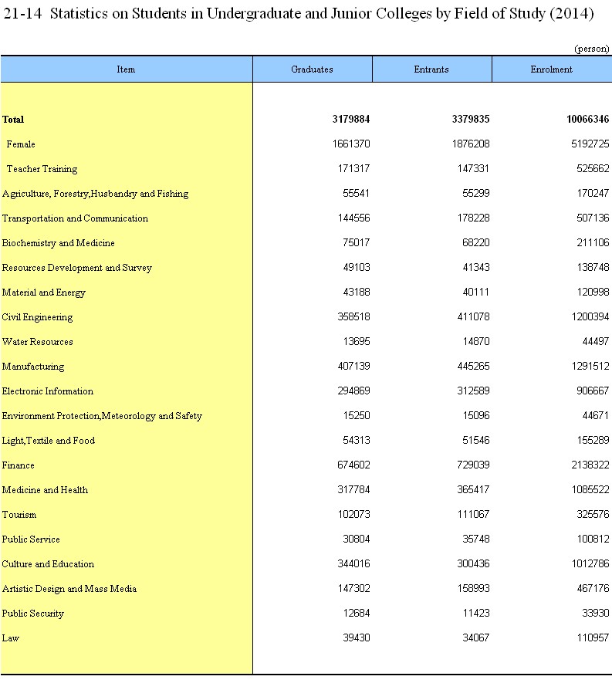The image size is (612, 700).
Task: Click the Public Service row label
Action: (31, 539)
